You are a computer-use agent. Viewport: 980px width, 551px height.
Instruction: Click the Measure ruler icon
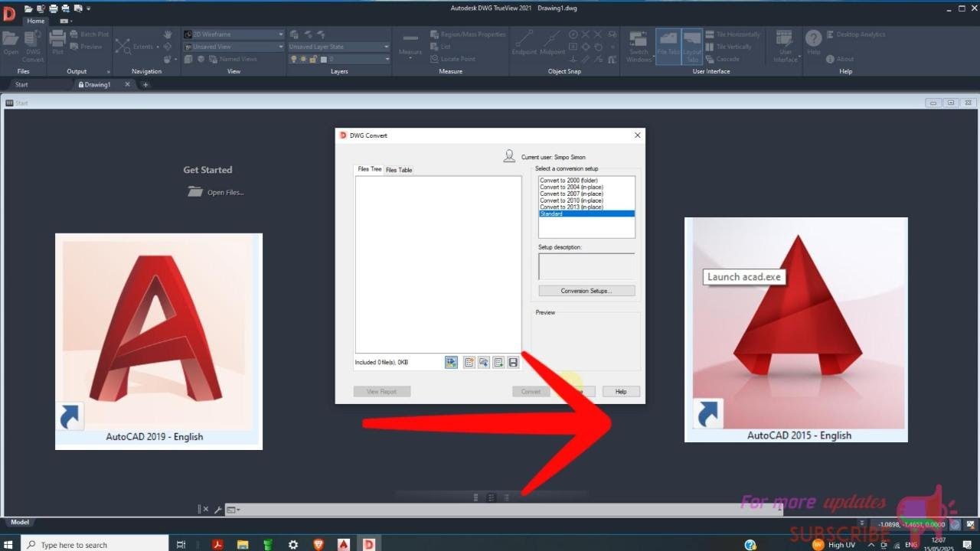(x=410, y=43)
